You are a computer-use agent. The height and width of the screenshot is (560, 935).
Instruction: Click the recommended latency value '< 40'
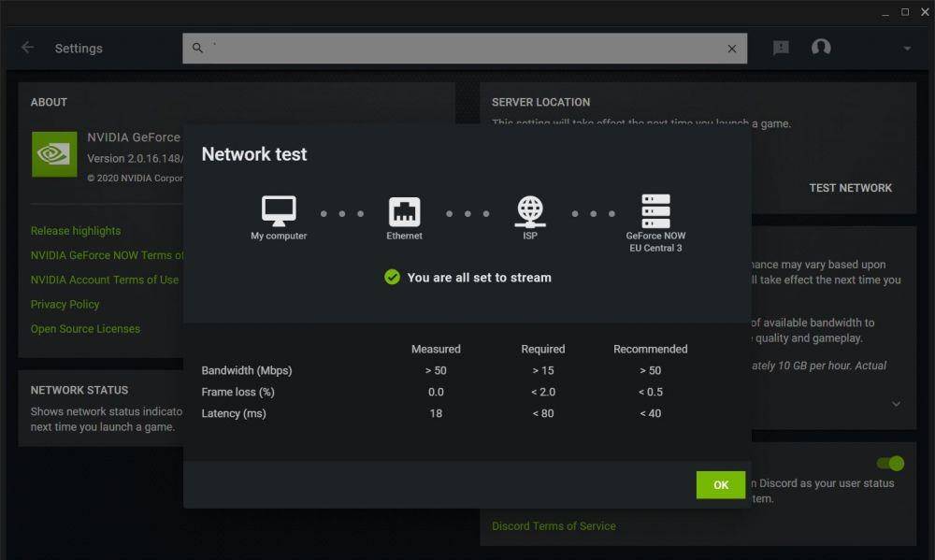point(650,413)
